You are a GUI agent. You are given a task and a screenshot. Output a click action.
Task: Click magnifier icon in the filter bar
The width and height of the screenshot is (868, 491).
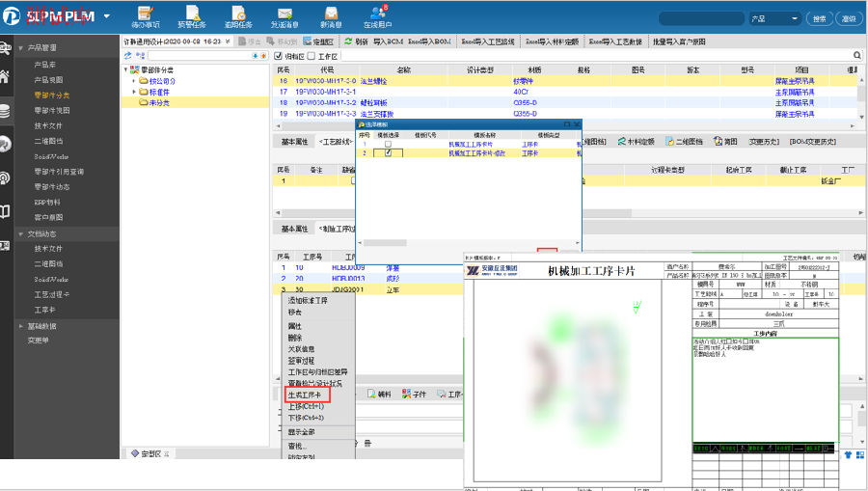click(x=857, y=56)
